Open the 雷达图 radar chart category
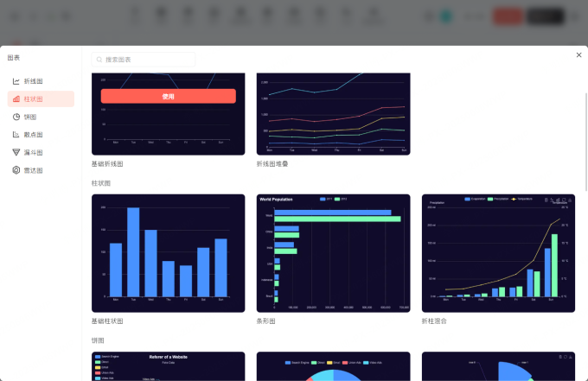 click(x=41, y=170)
